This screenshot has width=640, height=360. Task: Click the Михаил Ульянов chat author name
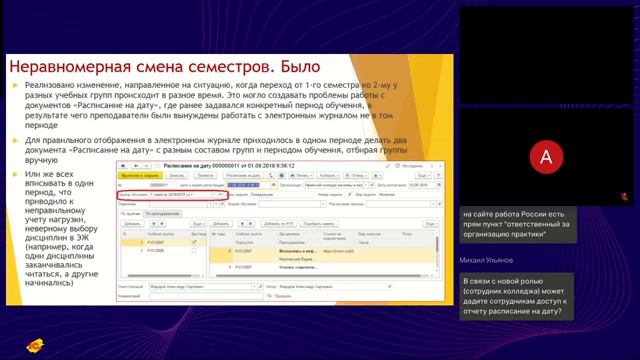(x=486, y=260)
